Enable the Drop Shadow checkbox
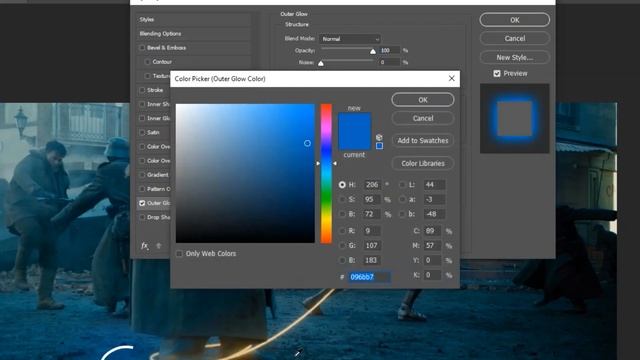Screen dimensions: 640x360 [142, 217]
